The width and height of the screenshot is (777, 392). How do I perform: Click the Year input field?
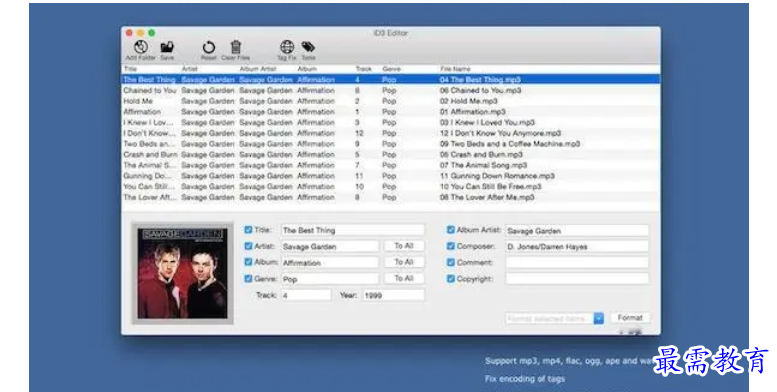pos(393,295)
